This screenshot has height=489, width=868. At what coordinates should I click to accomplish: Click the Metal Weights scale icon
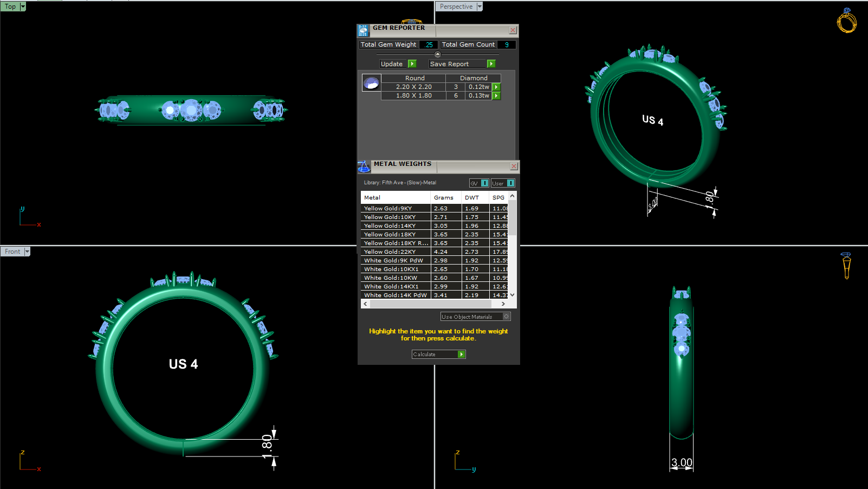pos(364,166)
